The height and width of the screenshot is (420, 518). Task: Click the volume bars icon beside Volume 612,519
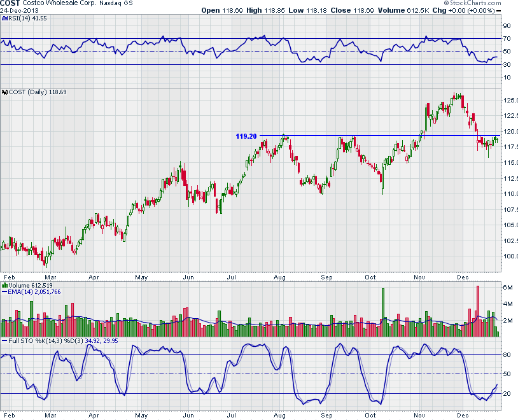coord(5,285)
